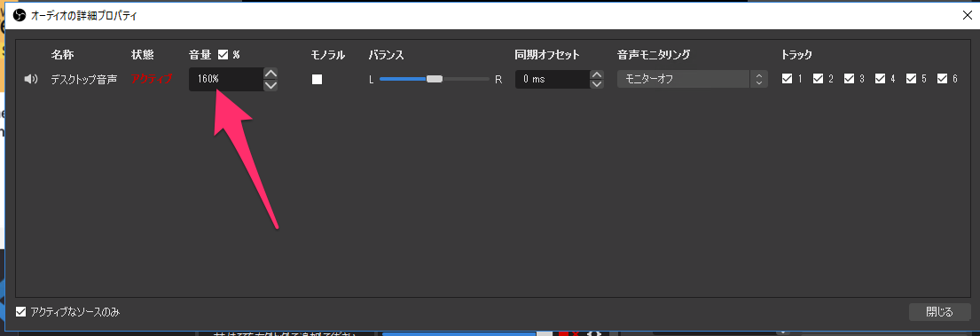The width and height of the screenshot is (980, 336).
Task: Enable the モノラル checkbox
Action: pyautogui.click(x=318, y=79)
